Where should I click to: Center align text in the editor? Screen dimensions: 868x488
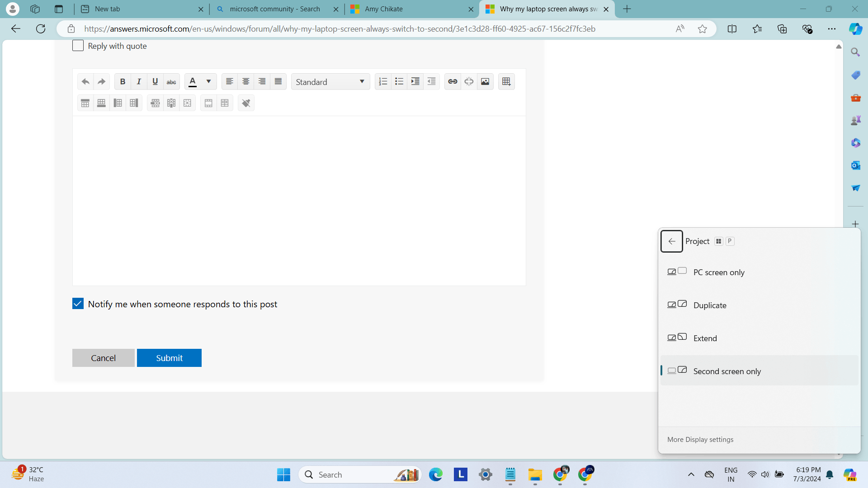(245, 82)
